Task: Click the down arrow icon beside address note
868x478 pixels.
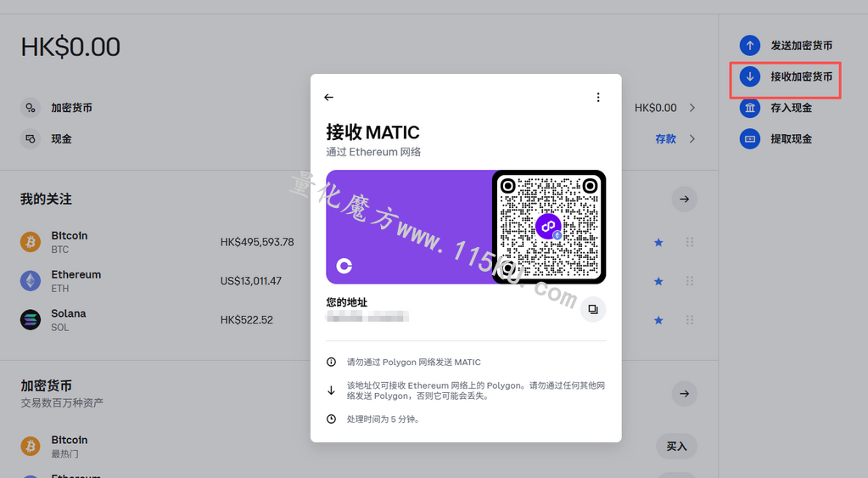Action: [331, 391]
